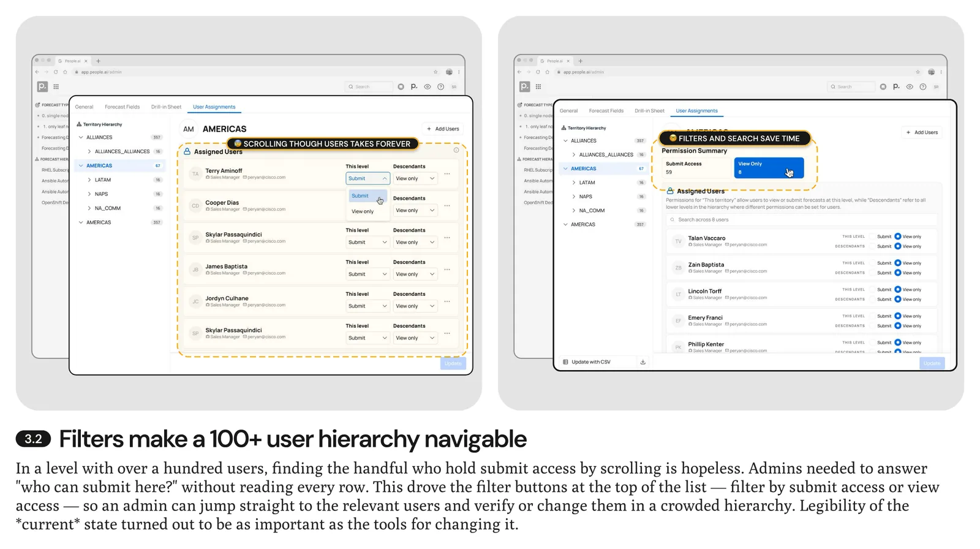Select Submit for Lincoln Torff's Descendants
The height and width of the screenshot is (549, 980).
tap(873, 300)
